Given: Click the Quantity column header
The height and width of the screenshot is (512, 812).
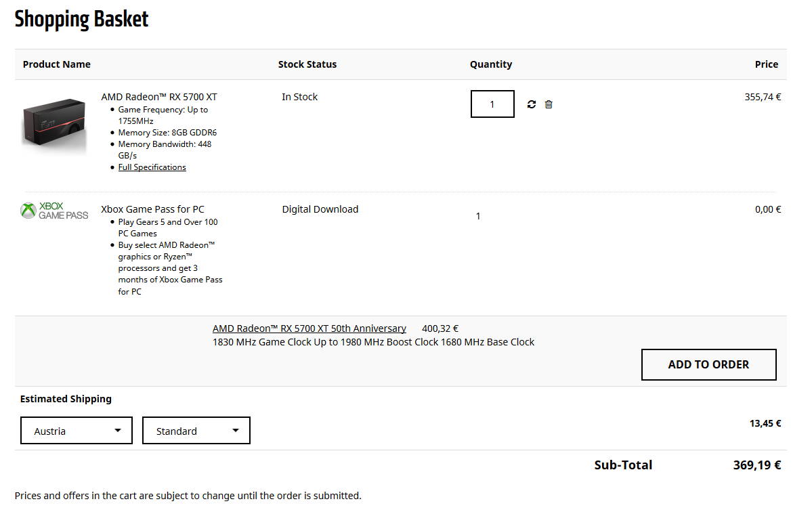Looking at the screenshot, I should point(491,64).
